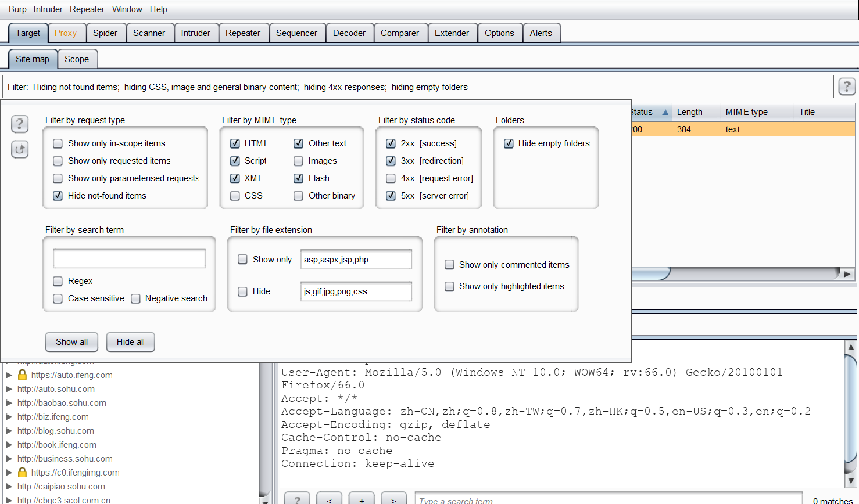Toggle the Script MIME type checkbox

pos(235,161)
